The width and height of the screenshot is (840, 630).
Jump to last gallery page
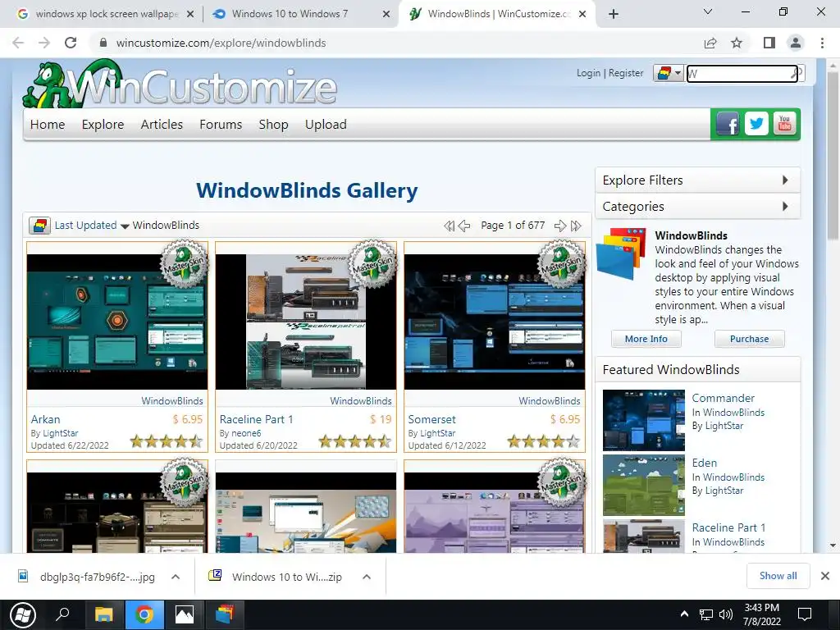tap(577, 226)
